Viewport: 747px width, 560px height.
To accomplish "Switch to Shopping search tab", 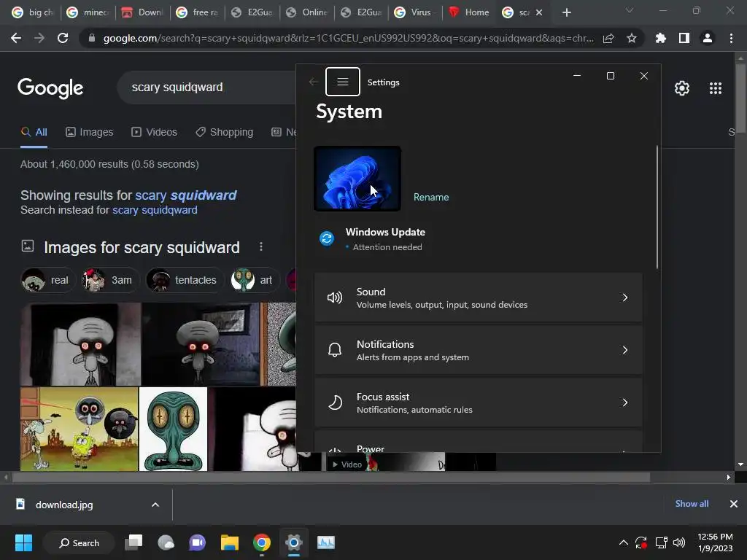I will click(225, 132).
